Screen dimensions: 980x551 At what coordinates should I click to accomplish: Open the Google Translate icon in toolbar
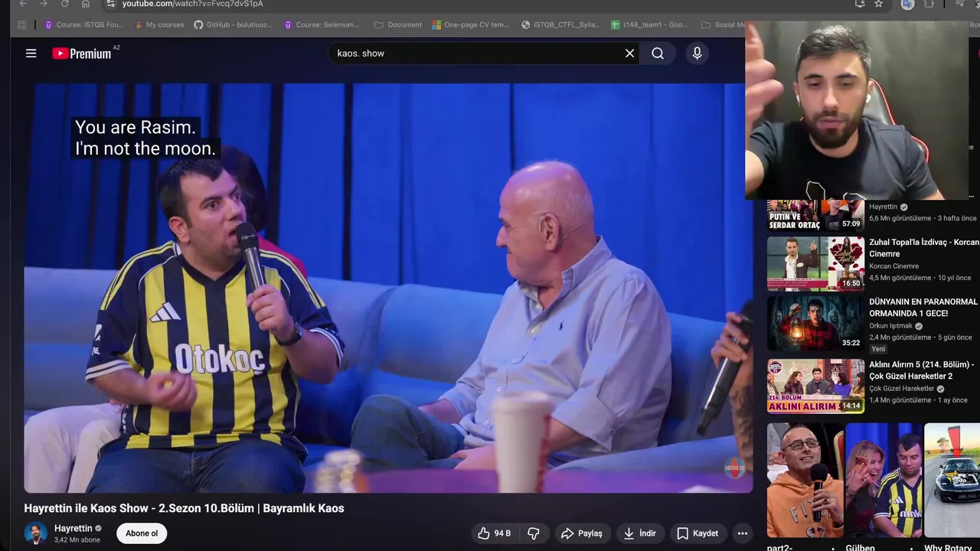[907, 4]
